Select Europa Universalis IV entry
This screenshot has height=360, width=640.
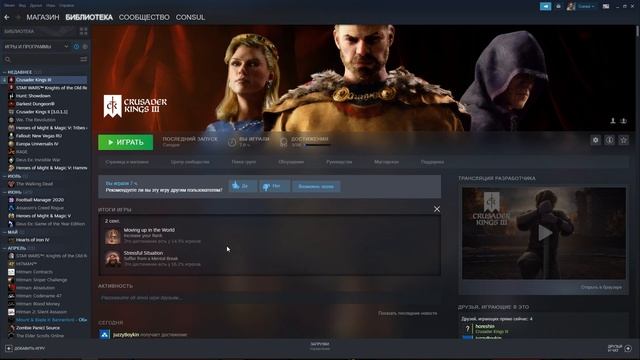pyautogui.click(x=37, y=144)
